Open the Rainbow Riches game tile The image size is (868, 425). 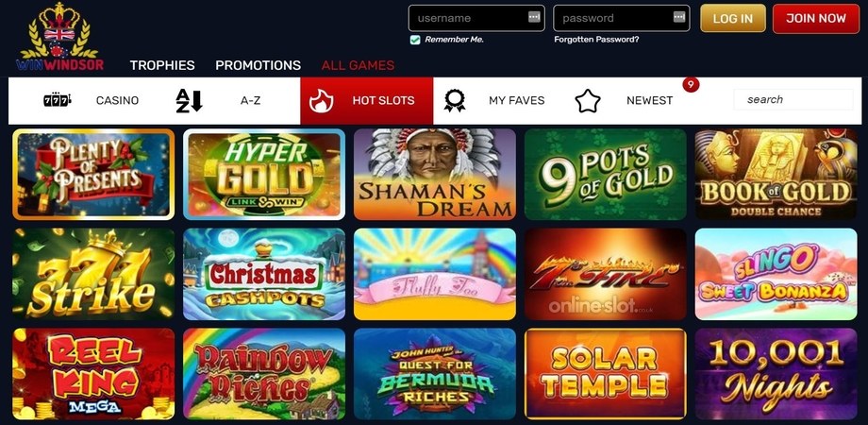tap(264, 373)
